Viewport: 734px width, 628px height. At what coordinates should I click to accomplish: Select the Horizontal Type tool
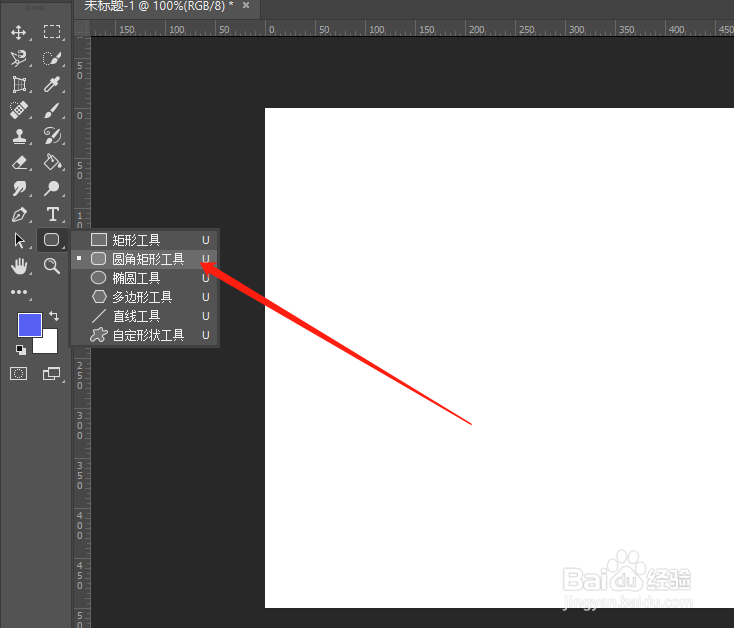52,214
